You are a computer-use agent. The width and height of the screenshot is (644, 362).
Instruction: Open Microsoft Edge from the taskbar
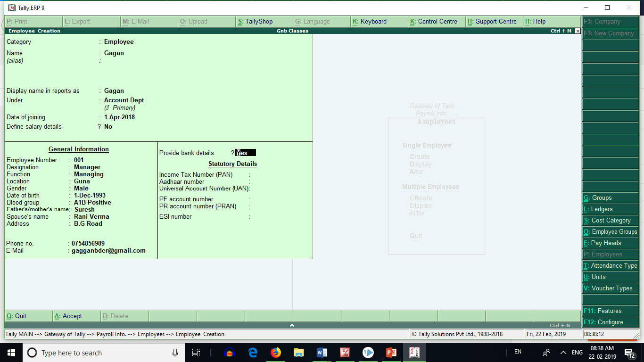pos(253,353)
